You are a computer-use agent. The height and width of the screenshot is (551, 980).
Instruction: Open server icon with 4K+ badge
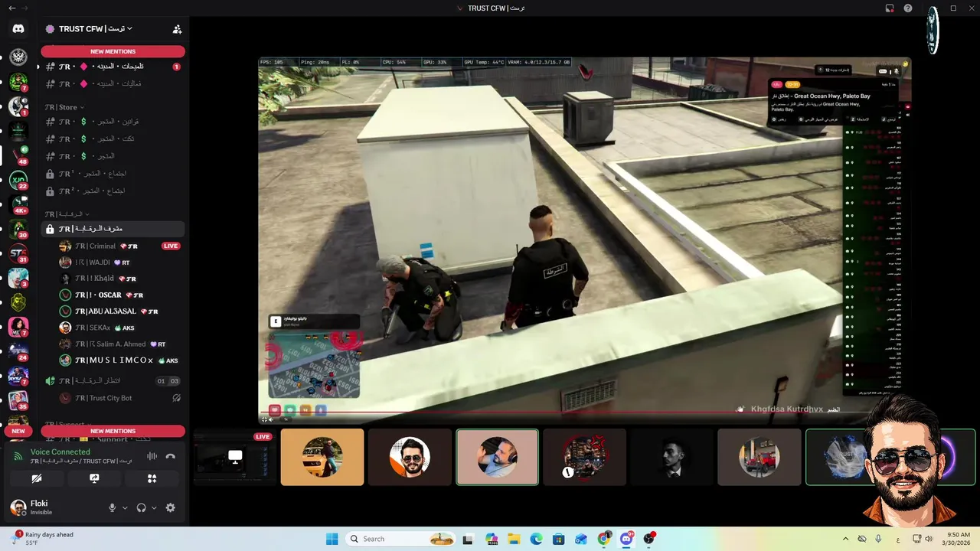pos(18,205)
